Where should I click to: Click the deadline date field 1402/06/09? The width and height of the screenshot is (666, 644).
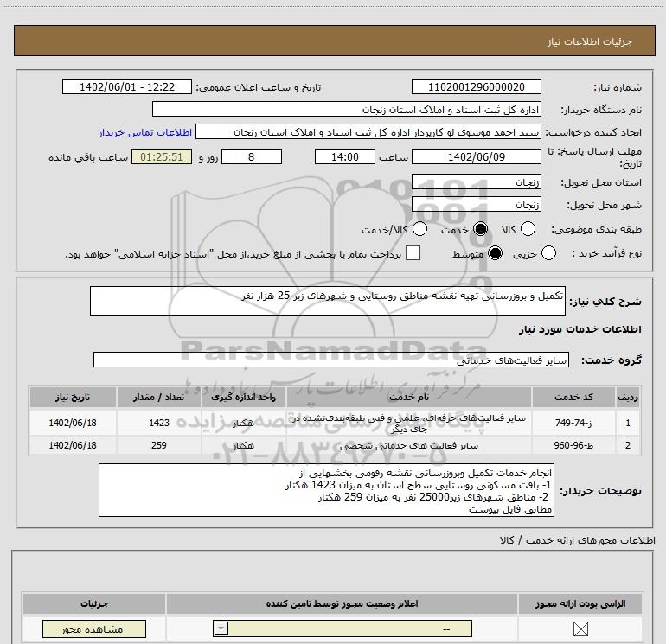[x=476, y=156]
